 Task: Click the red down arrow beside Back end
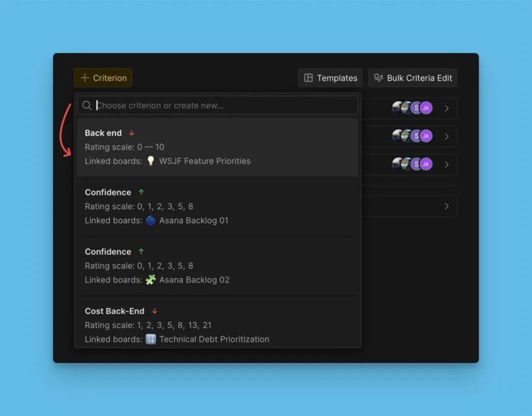[x=131, y=133]
